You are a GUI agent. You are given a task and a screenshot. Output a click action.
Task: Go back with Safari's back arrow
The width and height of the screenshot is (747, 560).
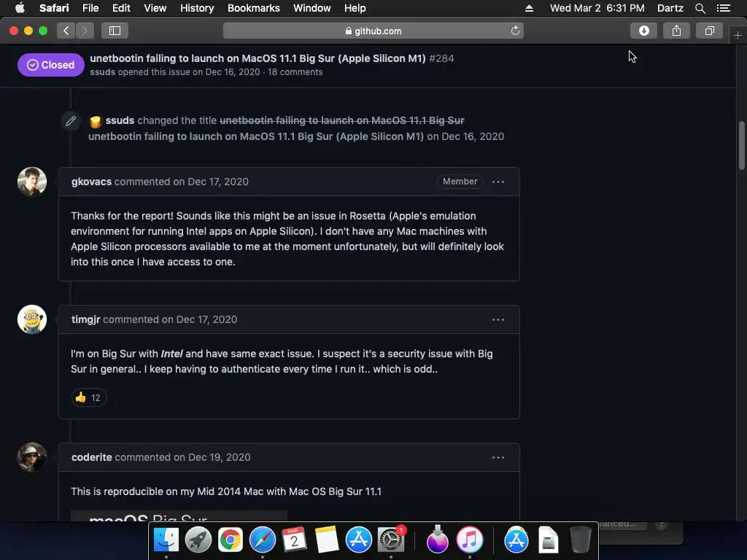tap(66, 31)
